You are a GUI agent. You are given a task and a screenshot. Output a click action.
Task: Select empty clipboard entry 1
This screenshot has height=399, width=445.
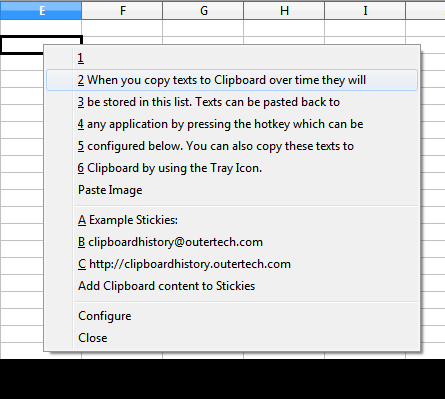[232, 58]
